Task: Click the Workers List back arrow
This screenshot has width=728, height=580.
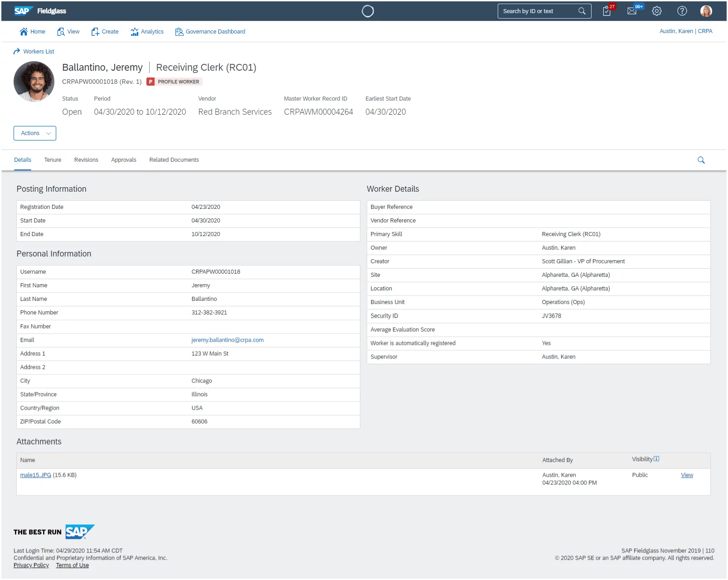Action: coord(17,52)
